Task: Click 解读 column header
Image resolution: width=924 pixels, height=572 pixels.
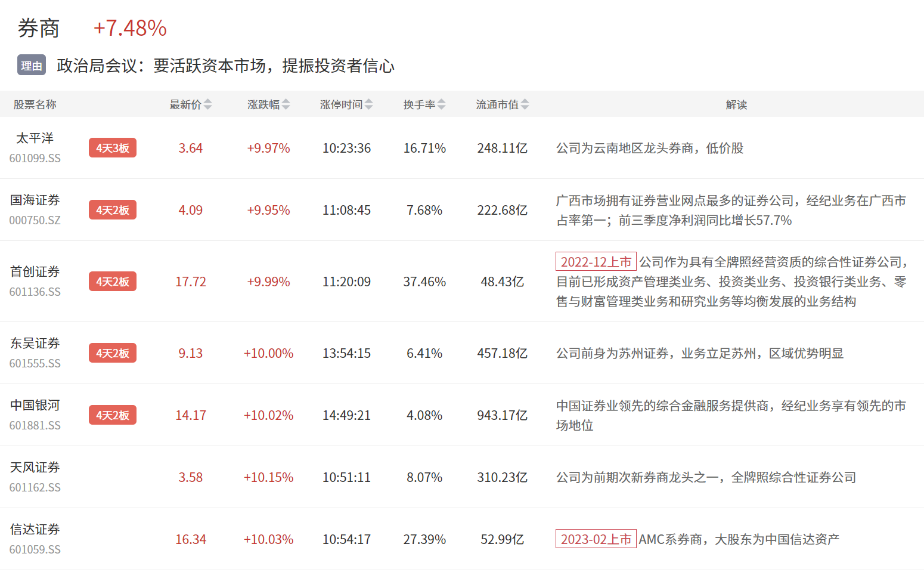Action: pos(736,104)
